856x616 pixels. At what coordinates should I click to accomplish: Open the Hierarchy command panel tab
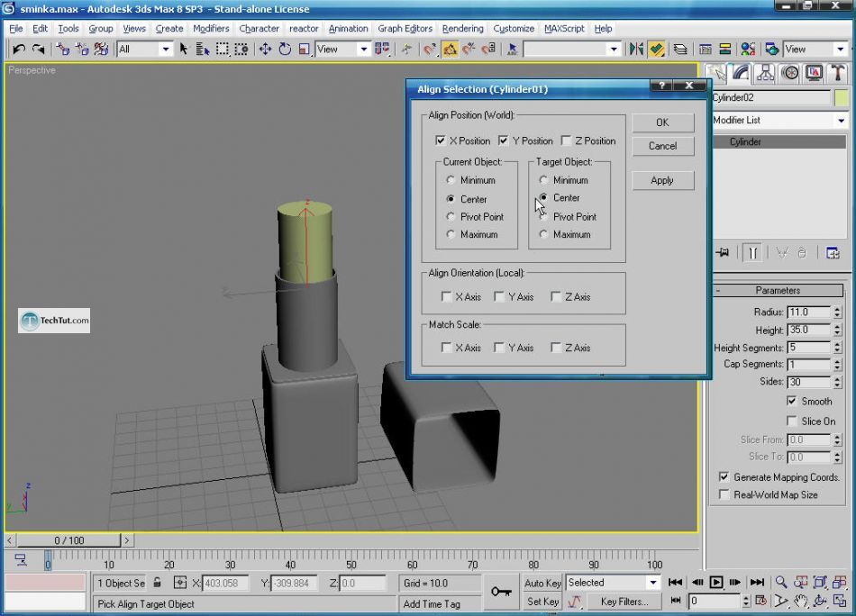pyautogui.click(x=766, y=73)
